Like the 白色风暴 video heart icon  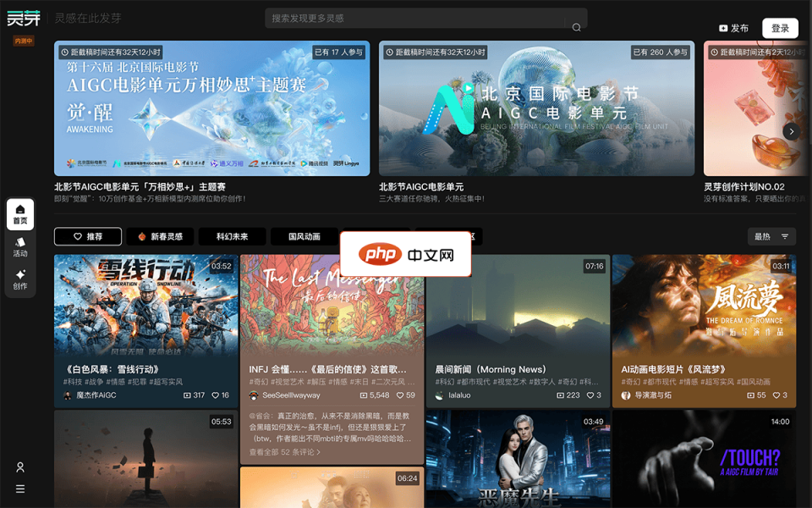tap(216, 395)
